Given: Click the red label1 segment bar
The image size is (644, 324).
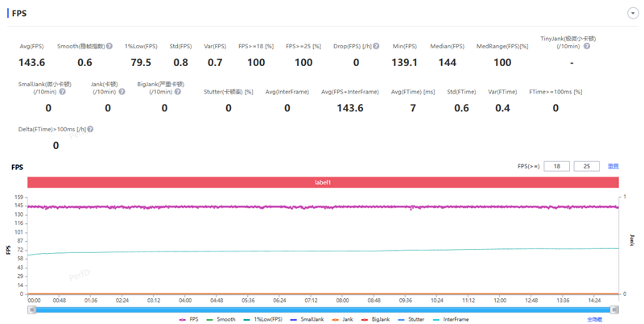Looking at the screenshot, I should (323, 182).
